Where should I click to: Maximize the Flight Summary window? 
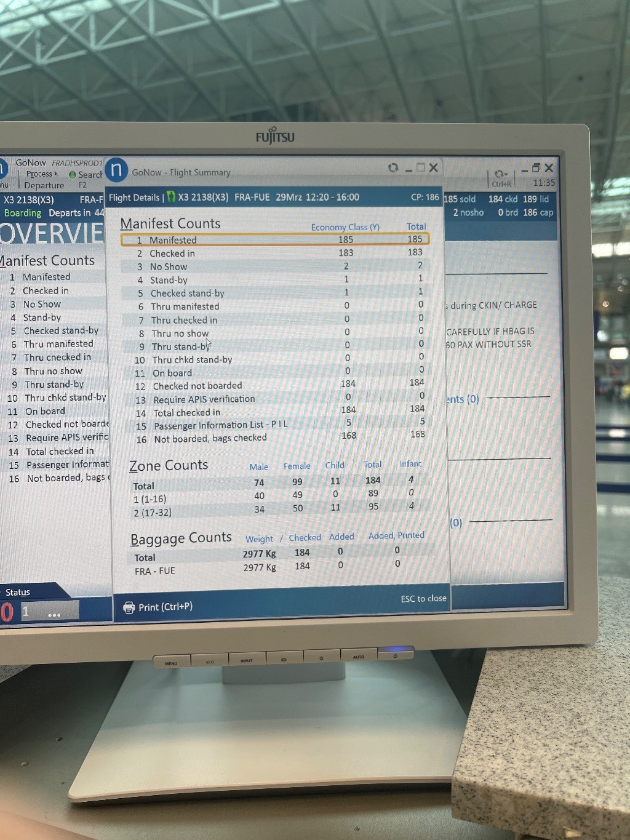click(421, 167)
